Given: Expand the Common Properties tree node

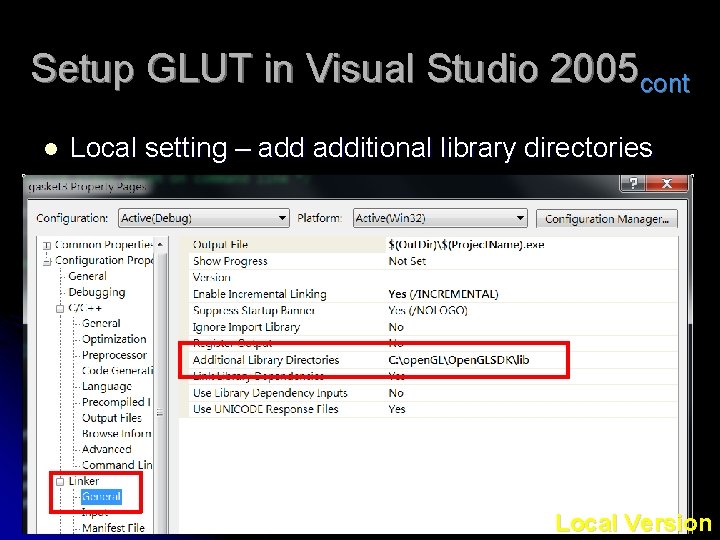Looking at the screenshot, I should point(47,245).
